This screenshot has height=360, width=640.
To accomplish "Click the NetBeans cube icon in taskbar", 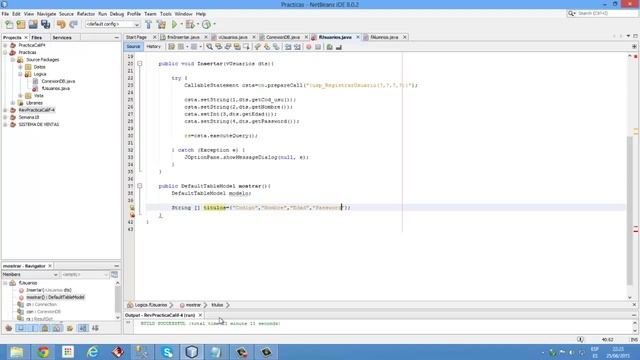I will 192,352.
